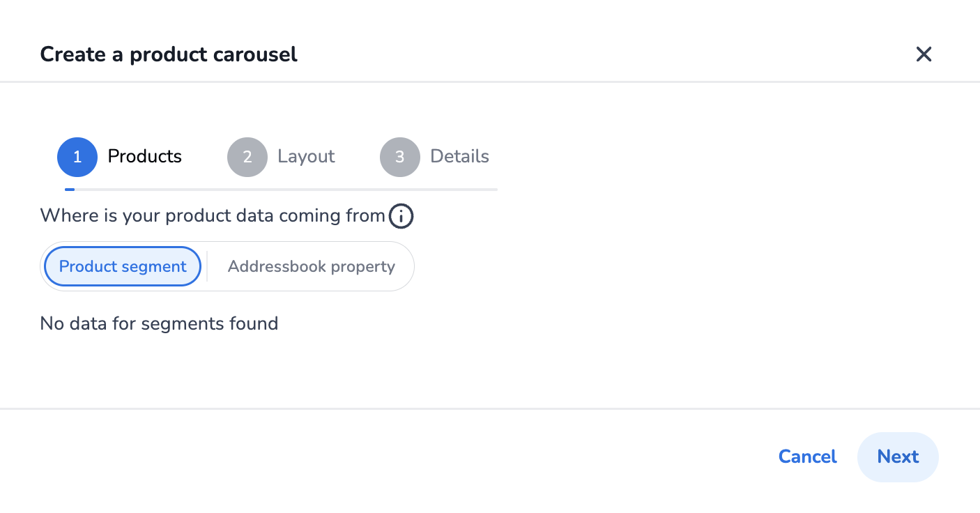Viewport: 980px width, 513px height.
Task: Click the step 2 circle icon
Action: [247, 157]
